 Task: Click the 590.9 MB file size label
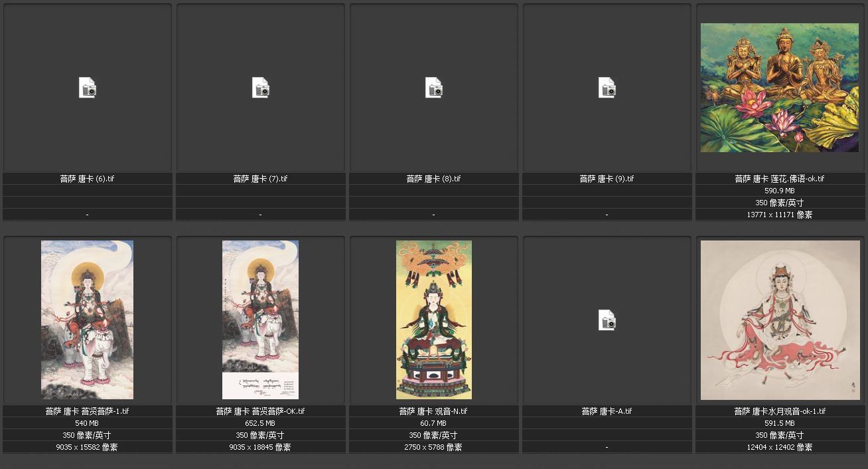tap(780, 191)
